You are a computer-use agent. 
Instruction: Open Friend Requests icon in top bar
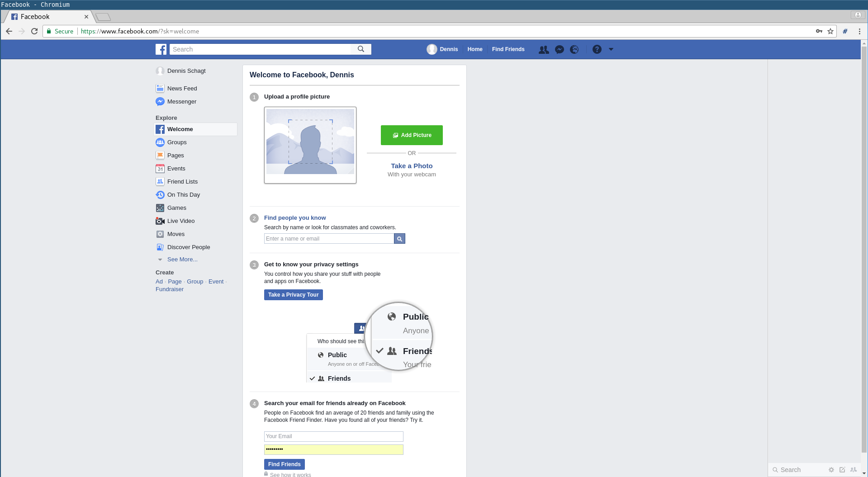(x=544, y=50)
